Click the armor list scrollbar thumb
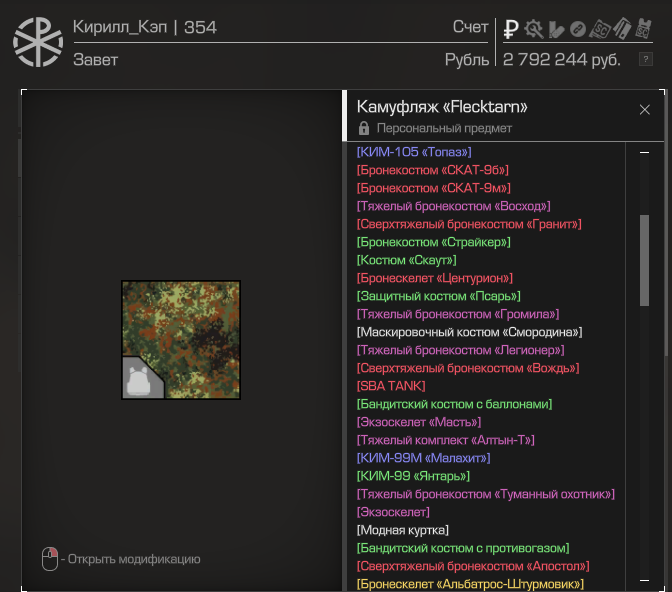The width and height of the screenshot is (672, 592). pyautogui.click(x=644, y=260)
